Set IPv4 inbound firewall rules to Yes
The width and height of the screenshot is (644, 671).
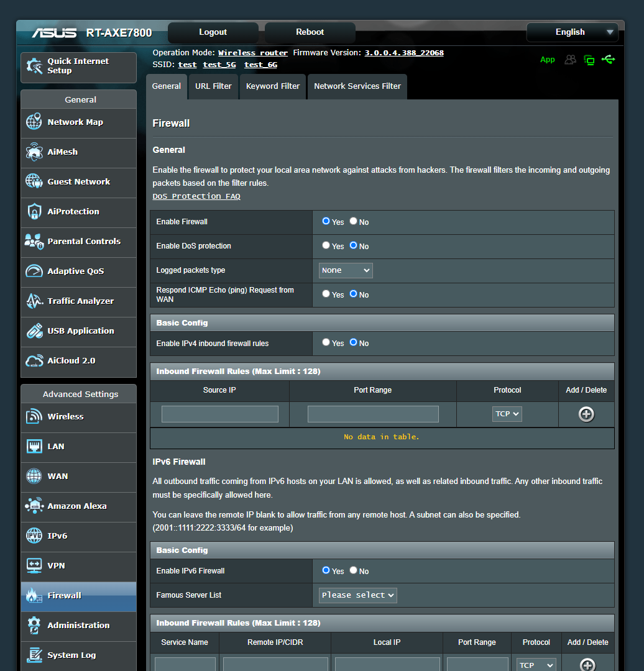pyautogui.click(x=326, y=342)
